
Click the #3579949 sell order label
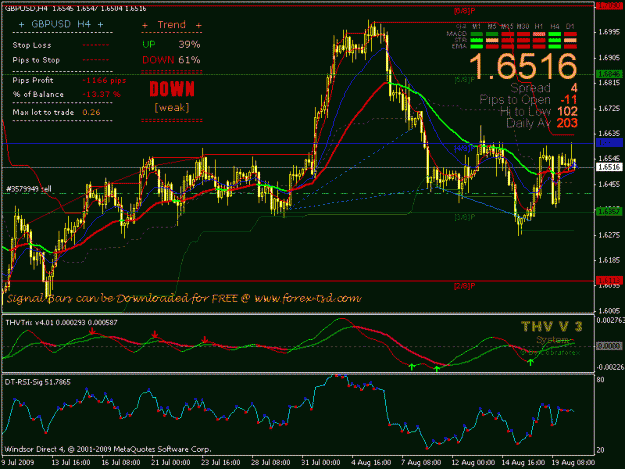tap(29, 189)
